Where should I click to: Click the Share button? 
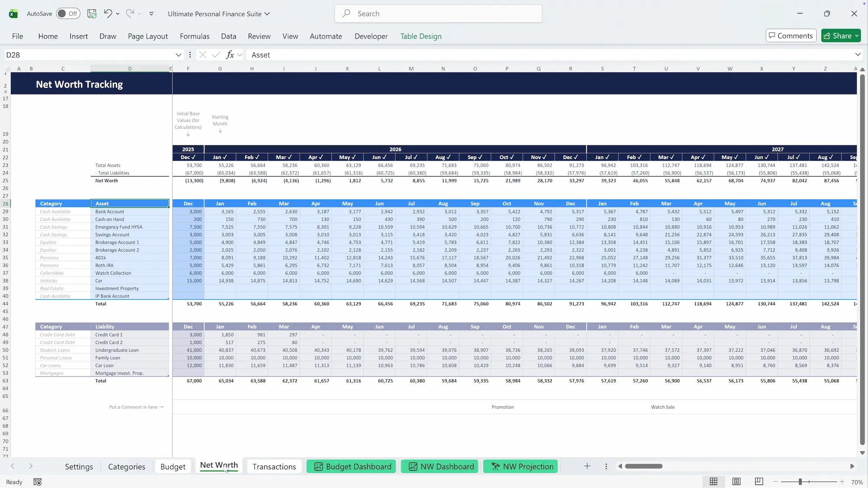(x=837, y=36)
